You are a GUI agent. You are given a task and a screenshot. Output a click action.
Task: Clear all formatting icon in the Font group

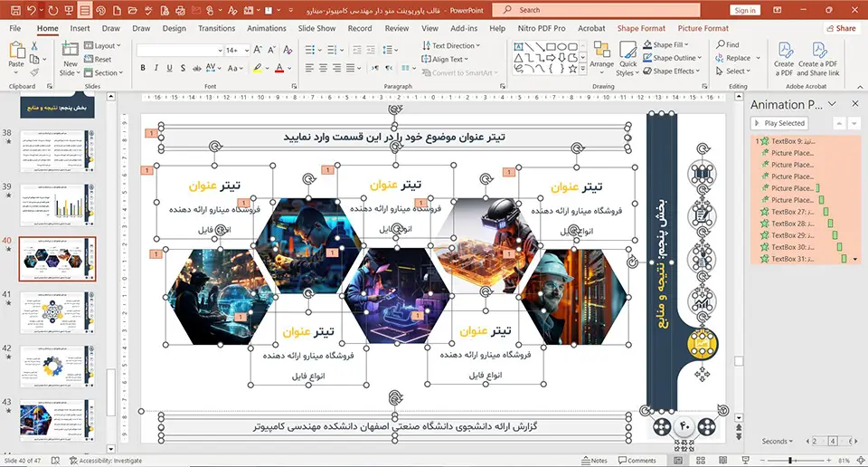(288, 50)
